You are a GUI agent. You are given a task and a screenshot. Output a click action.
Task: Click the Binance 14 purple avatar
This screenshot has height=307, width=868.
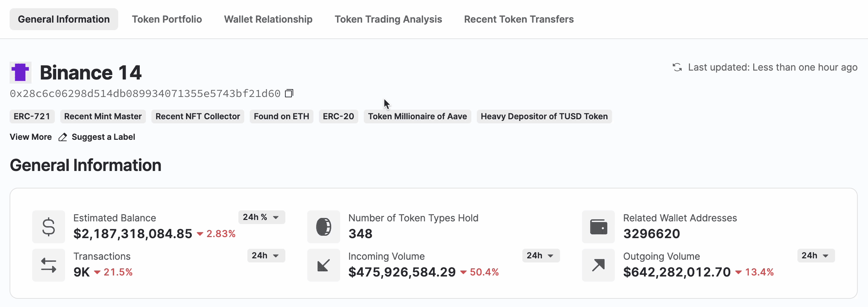(21, 73)
